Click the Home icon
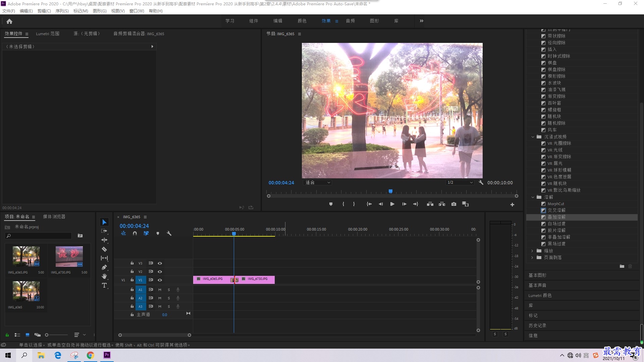 tap(9, 21)
